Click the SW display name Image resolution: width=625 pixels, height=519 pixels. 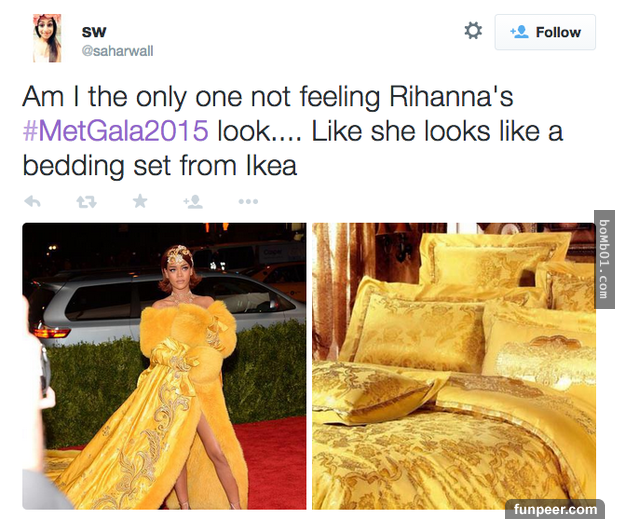[x=94, y=32]
